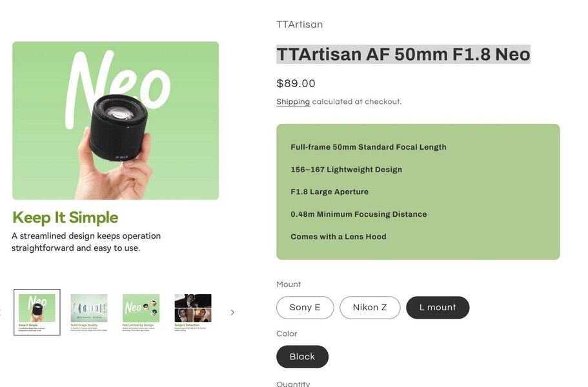Show next product thumbnails with right chevron
Viewport: 588px width, 387px height.
coord(232,312)
